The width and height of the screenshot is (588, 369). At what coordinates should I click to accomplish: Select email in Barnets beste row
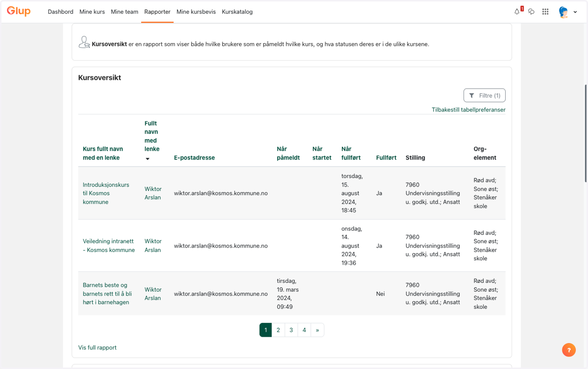pos(221,294)
